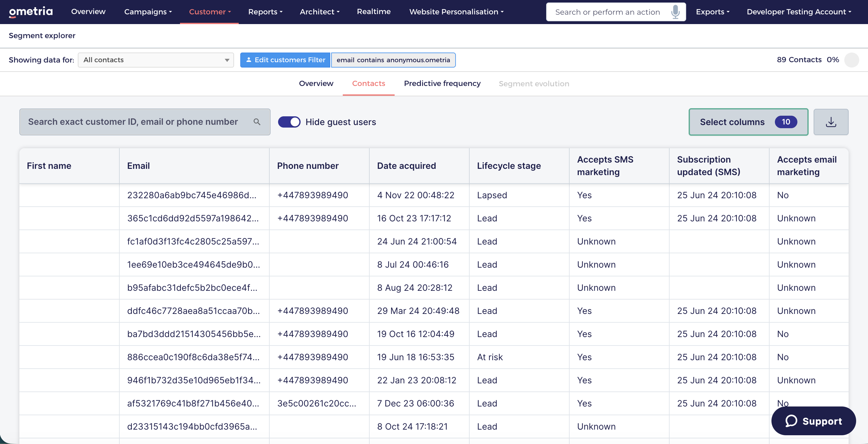Image resolution: width=868 pixels, height=444 pixels.
Task: Sort by the Date acquired column header
Action: click(x=406, y=165)
